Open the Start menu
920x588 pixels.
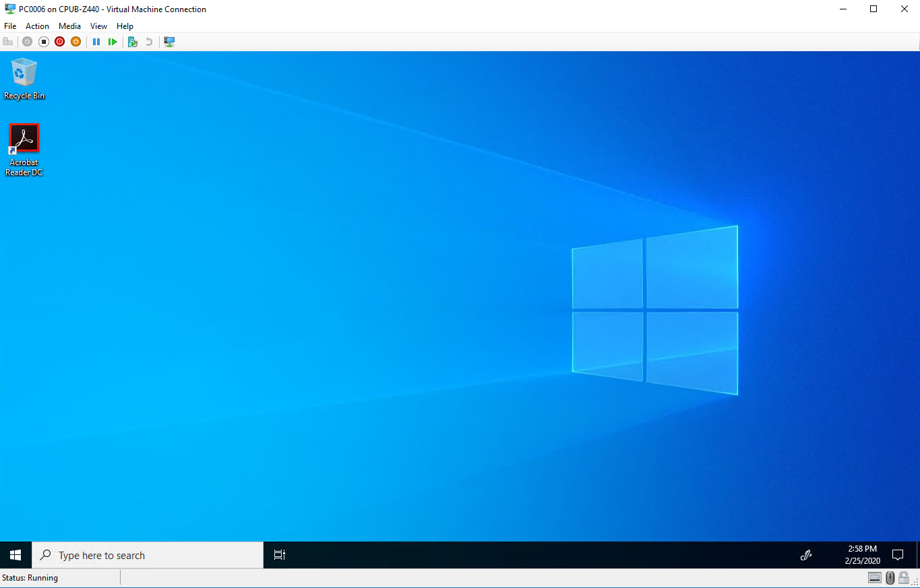point(15,554)
